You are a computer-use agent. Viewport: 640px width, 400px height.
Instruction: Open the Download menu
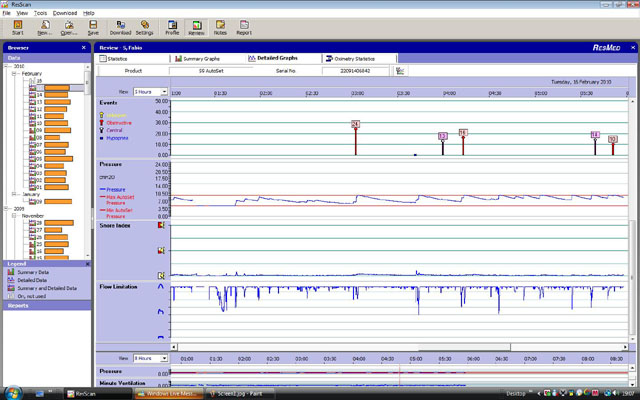pyautogui.click(x=65, y=13)
